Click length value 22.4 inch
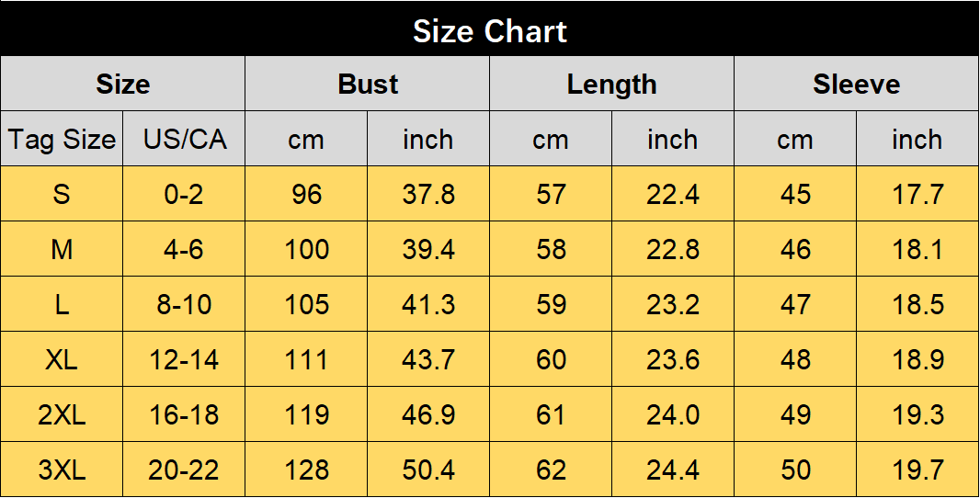Viewport: 980px width, 498px height. point(673,194)
